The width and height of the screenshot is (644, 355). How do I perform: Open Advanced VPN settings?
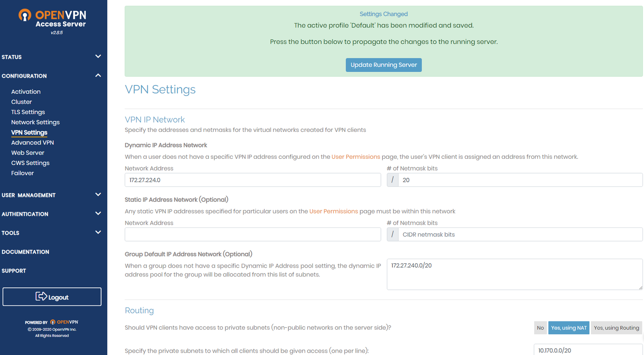pos(32,142)
